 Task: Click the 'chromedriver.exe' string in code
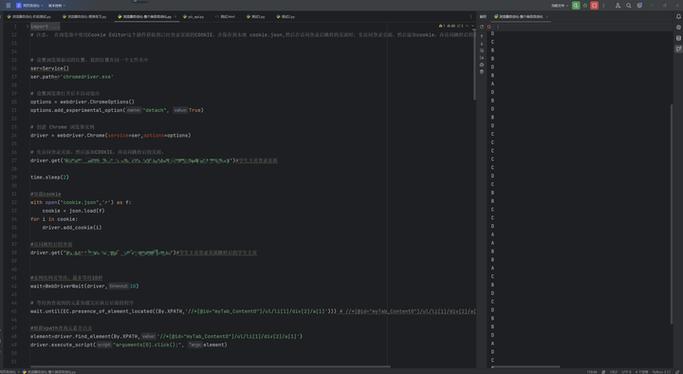88,77
